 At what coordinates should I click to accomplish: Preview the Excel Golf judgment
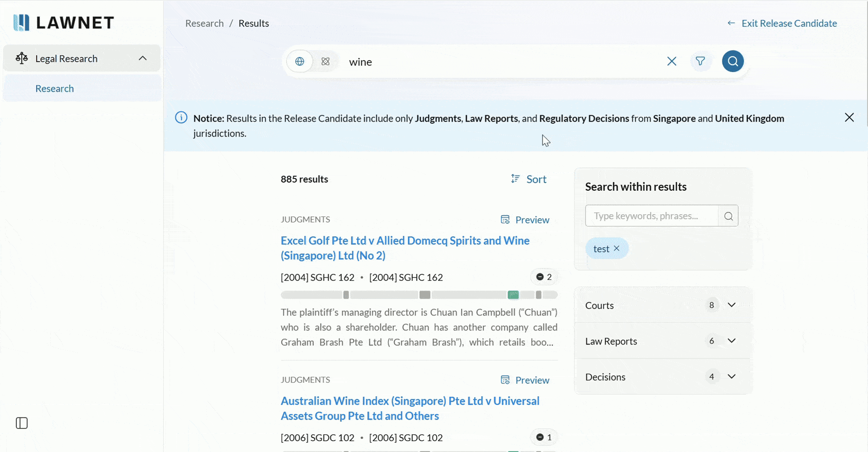532,220
